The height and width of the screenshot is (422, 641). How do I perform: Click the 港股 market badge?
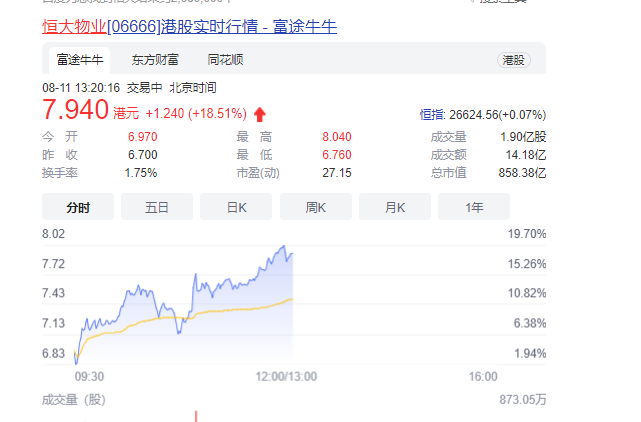[x=512, y=60]
